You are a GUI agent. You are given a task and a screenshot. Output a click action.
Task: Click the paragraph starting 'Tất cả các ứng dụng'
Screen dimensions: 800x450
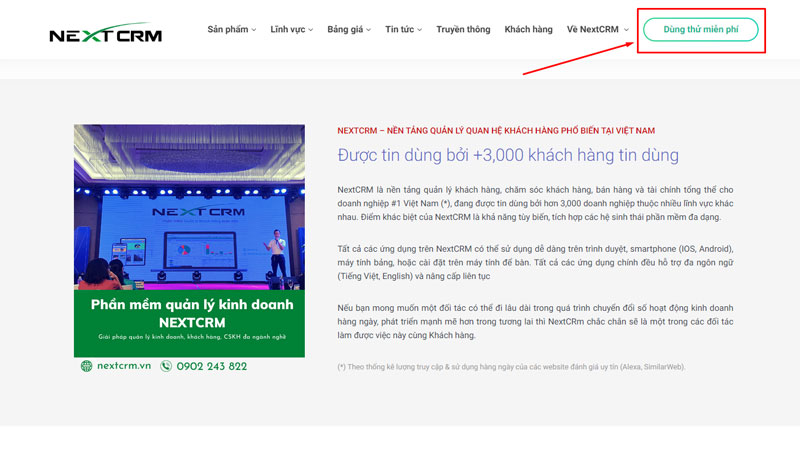click(535, 262)
